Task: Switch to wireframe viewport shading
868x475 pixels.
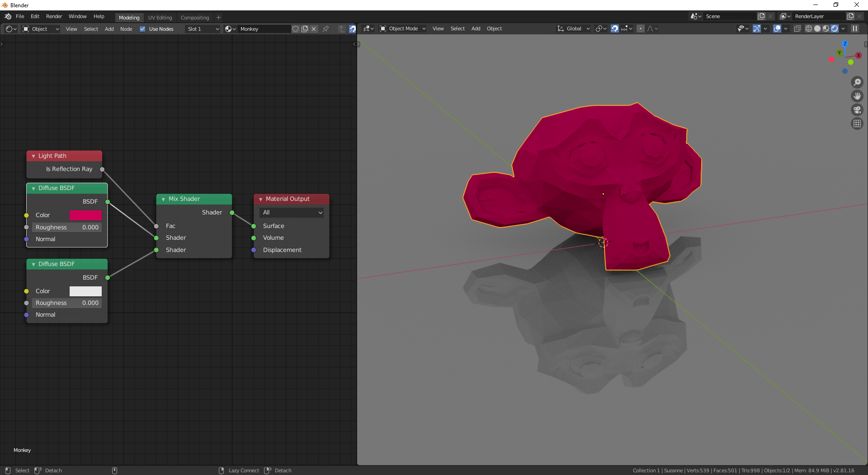Action: click(809, 28)
